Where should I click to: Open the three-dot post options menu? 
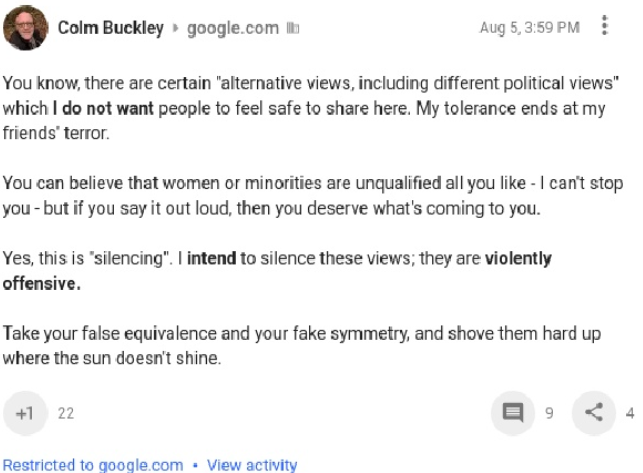tap(604, 25)
